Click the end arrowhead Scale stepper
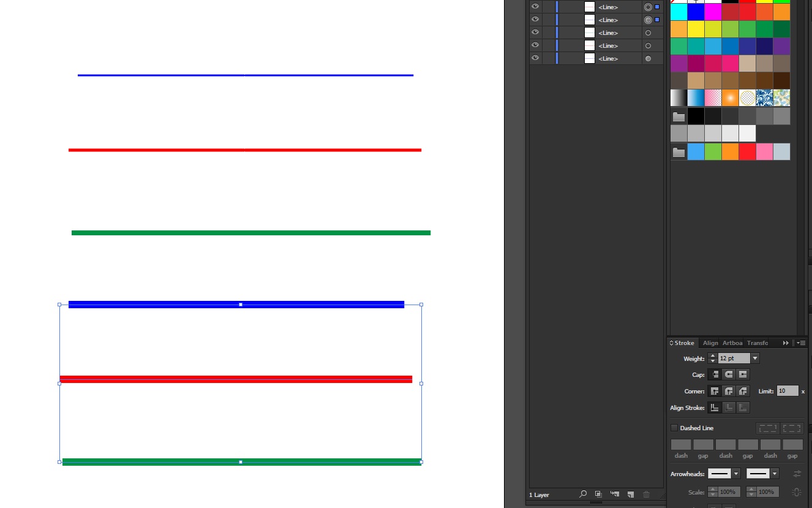Screen dimensions: 812x508 [x=751, y=491]
